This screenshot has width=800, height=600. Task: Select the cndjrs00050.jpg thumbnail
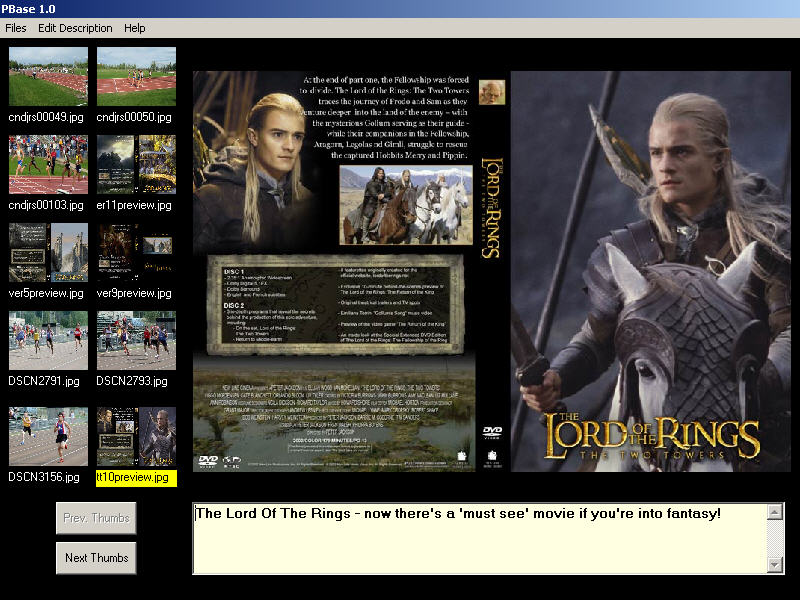(136, 76)
